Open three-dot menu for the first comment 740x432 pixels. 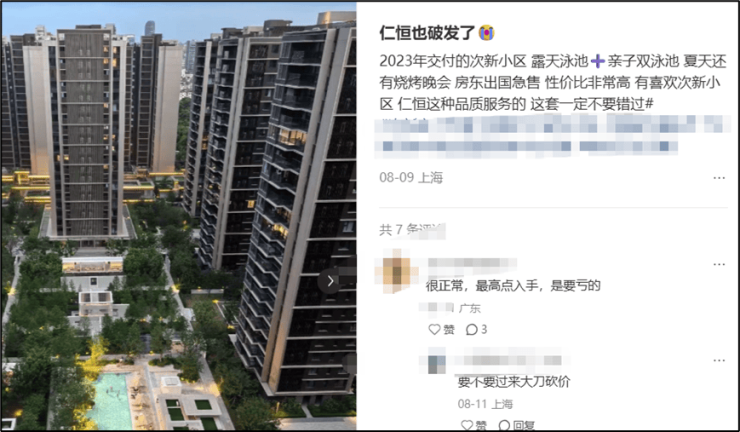click(x=719, y=264)
